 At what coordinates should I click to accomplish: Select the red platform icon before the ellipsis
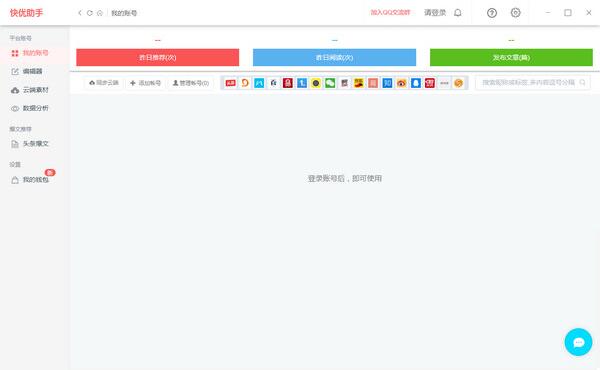click(x=430, y=83)
